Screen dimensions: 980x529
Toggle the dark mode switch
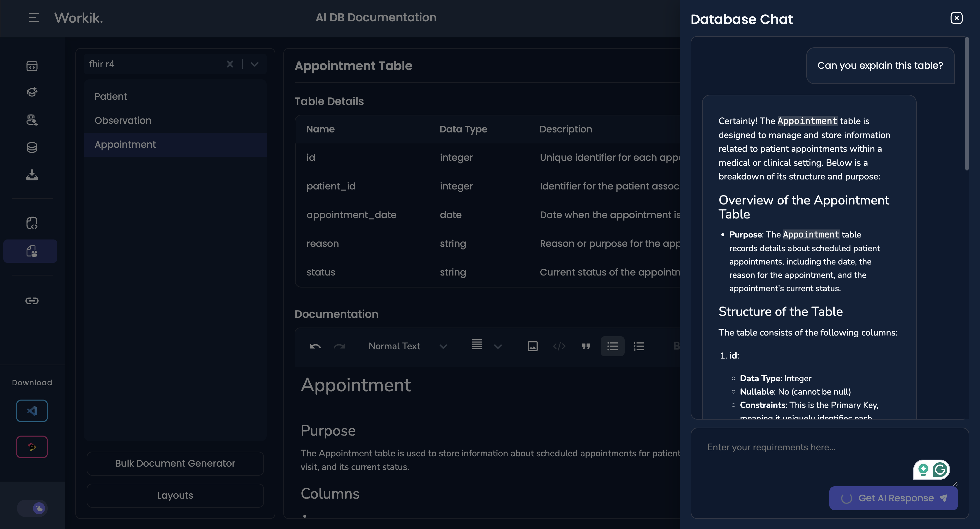pyautogui.click(x=32, y=508)
